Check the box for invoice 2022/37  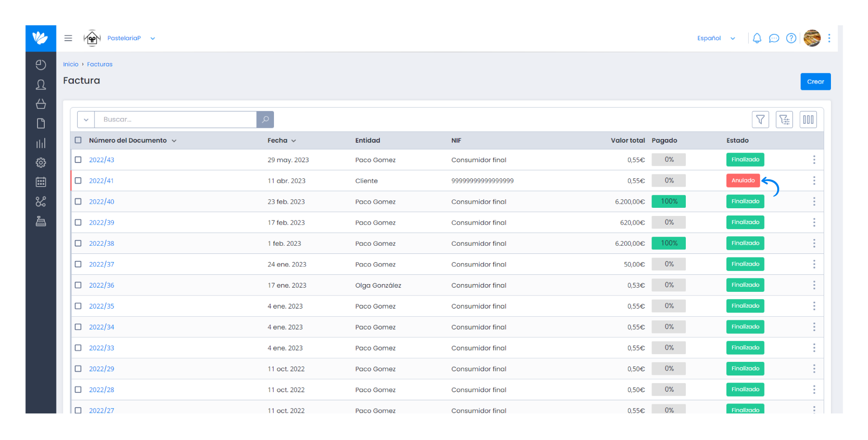coord(78,264)
